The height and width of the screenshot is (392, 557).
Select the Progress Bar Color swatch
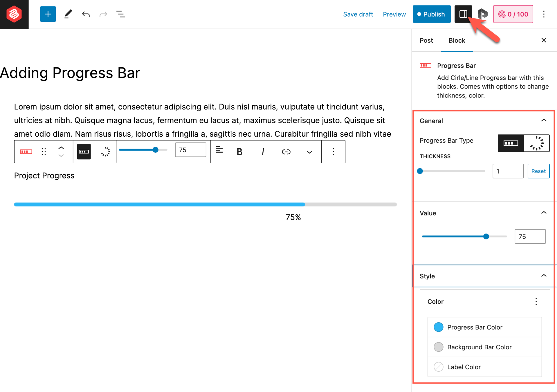[x=438, y=327]
